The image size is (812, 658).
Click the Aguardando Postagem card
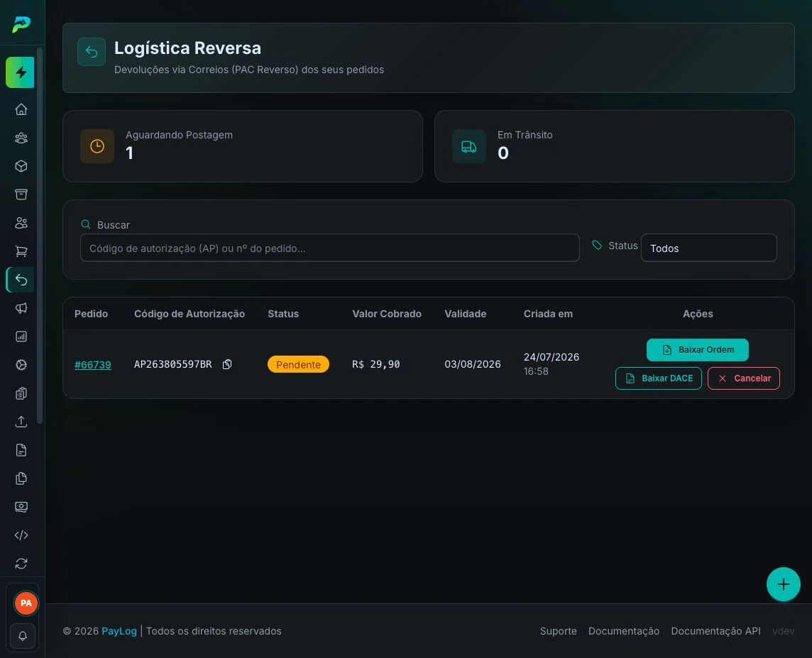click(242, 146)
